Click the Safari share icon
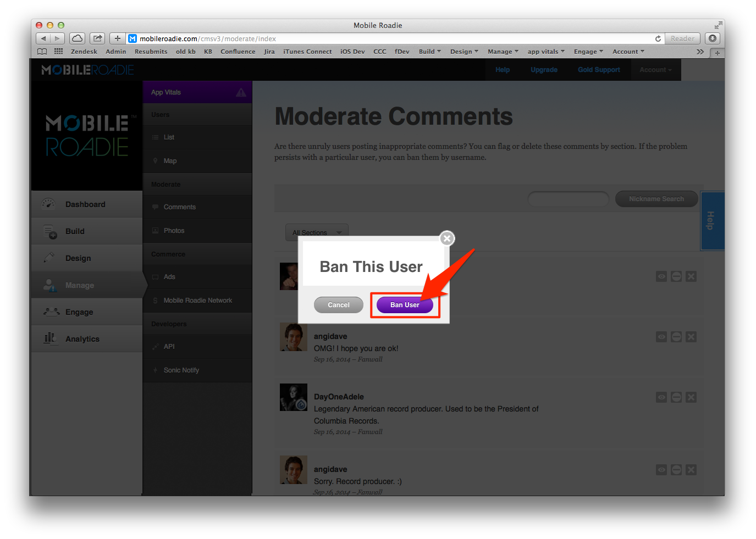 click(97, 38)
